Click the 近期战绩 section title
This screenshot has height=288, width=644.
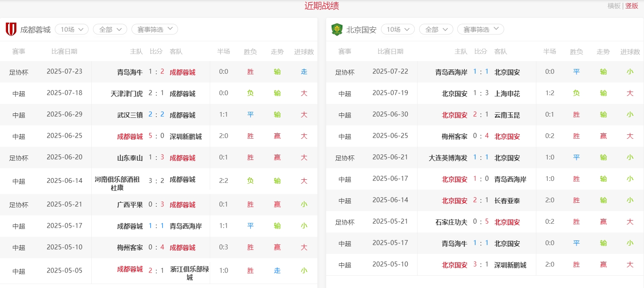322,6
